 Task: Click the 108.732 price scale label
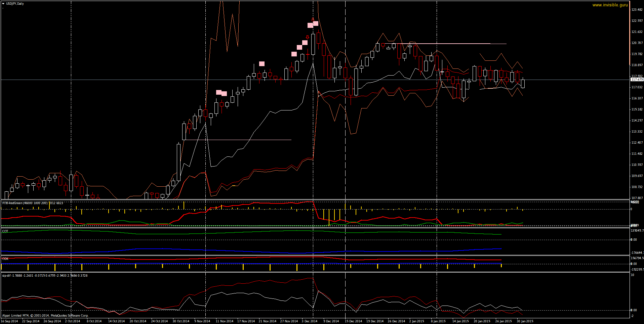coord(637,187)
